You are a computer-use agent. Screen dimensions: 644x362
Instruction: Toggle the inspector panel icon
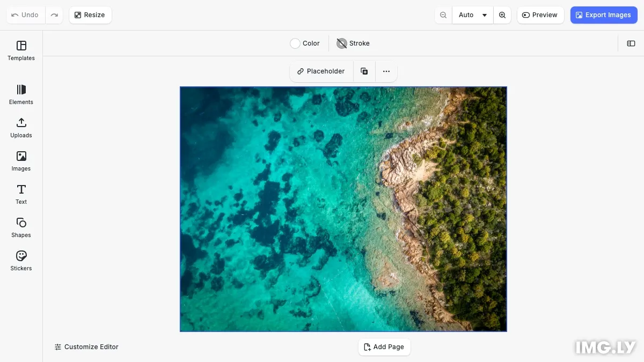pos(631,43)
